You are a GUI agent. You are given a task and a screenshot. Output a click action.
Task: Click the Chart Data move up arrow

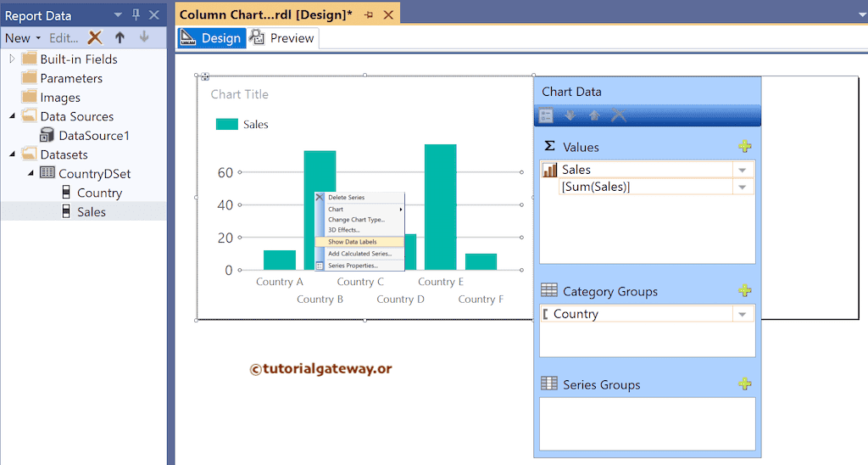[x=594, y=115]
